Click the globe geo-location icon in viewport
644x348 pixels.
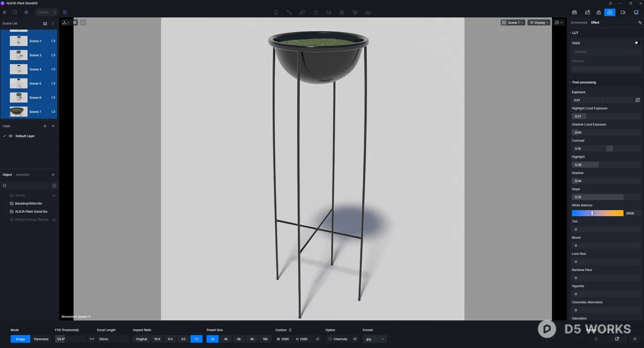[x=75, y=22]
